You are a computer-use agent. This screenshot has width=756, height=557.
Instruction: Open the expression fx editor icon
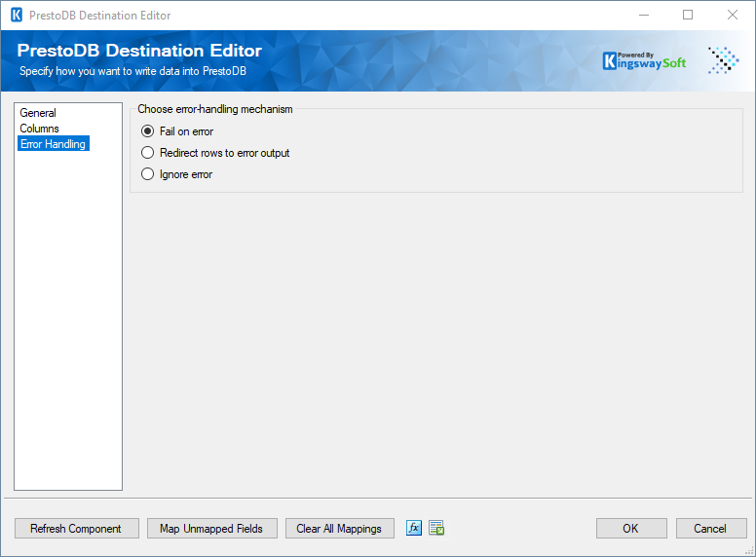[x=414, y=528]
